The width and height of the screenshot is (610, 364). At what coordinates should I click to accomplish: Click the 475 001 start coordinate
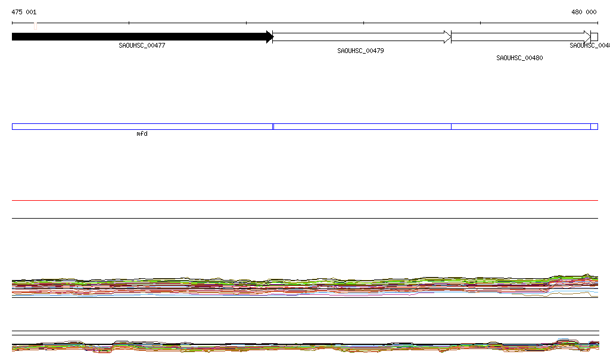coord(24,12)
